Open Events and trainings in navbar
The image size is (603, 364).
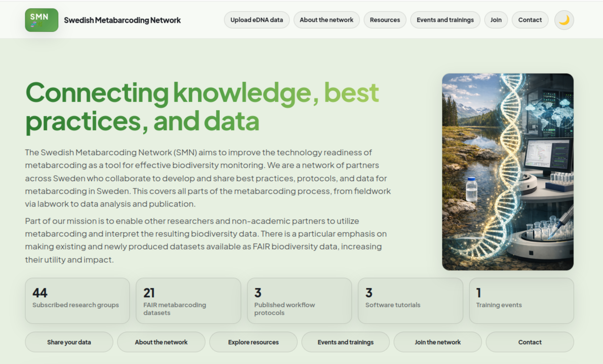[445, 20]
